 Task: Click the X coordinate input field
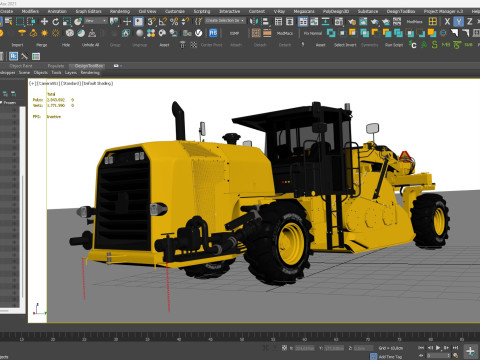pos(305,348)
